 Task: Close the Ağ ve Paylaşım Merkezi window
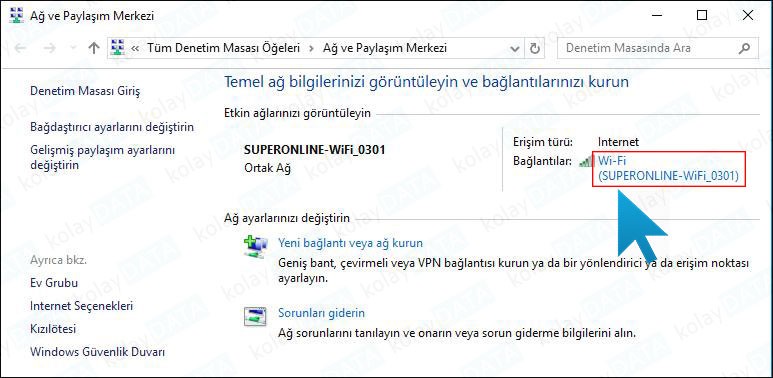(748, 15)
